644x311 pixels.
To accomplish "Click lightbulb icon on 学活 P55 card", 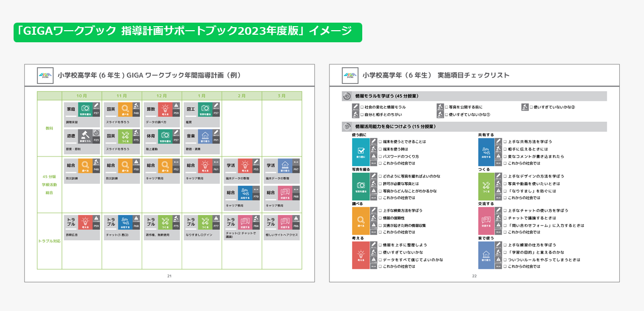I will click(246, 166).
